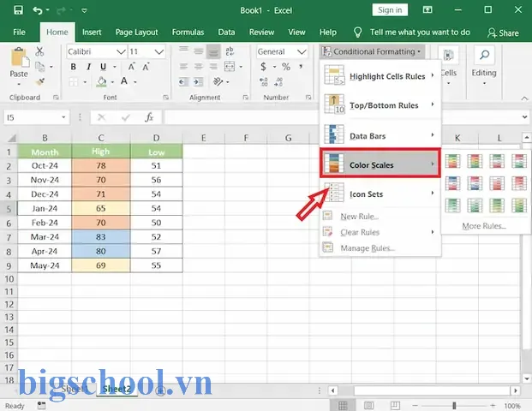Click Tell me what you want to do
532x411 pixels.
420,33
